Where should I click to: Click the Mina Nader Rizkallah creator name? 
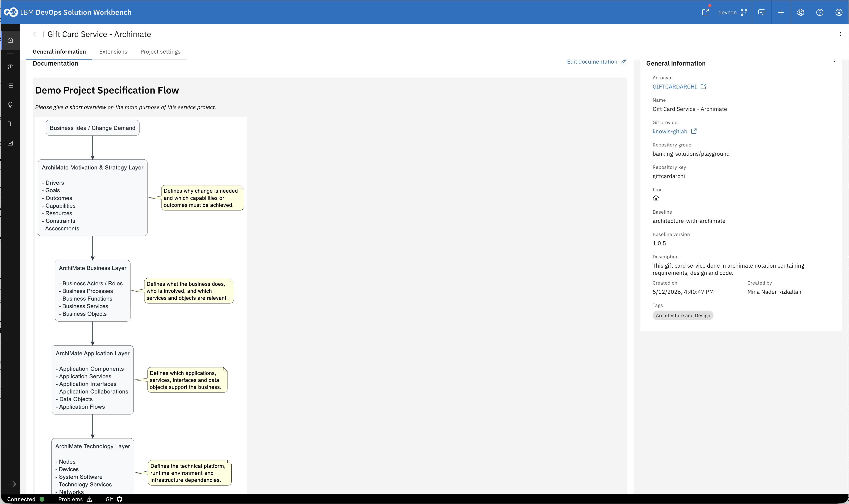point(774,292)
